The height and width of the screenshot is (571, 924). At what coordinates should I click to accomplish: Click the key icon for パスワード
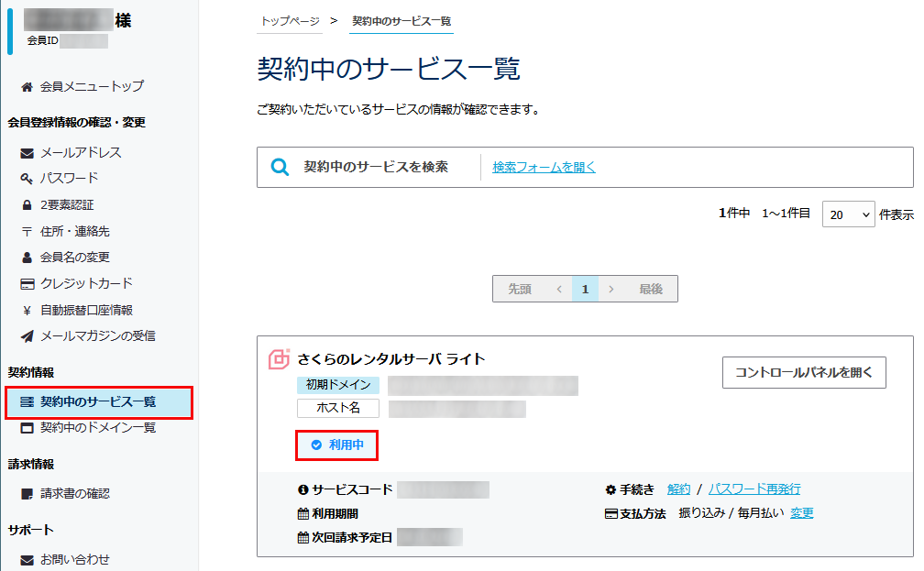point(27,179)
